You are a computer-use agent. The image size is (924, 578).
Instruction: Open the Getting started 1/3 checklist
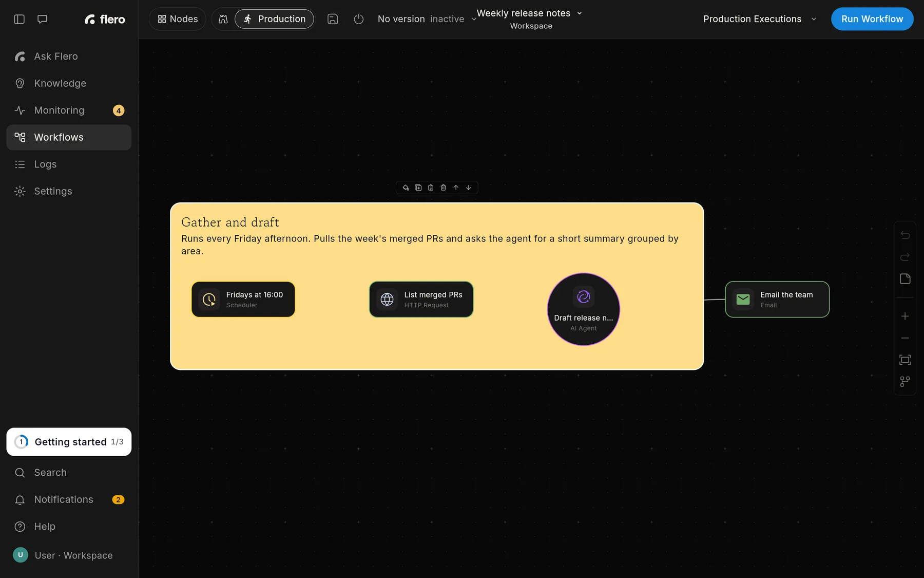click(69, 442)
